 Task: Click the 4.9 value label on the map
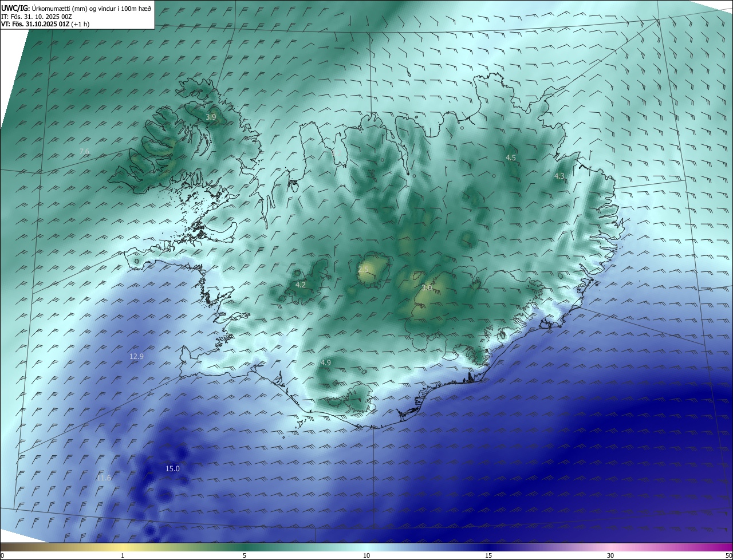(326, 362)
